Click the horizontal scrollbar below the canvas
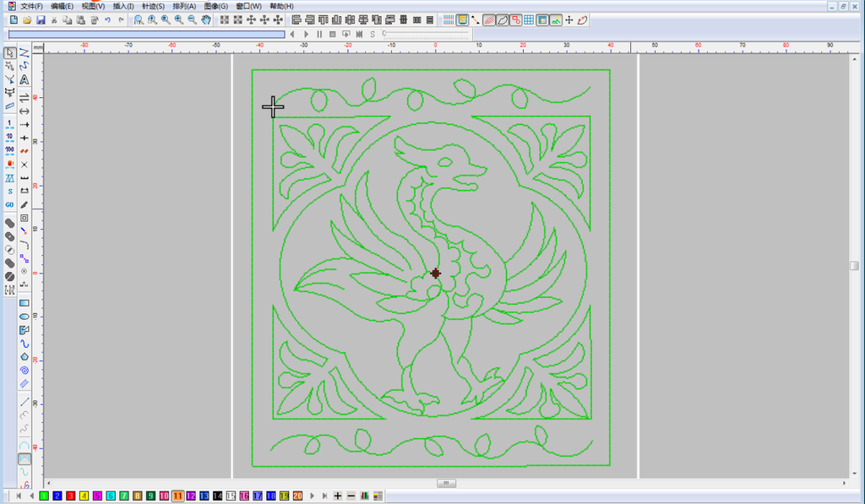Image resolution: width=865 pixels, height=504 pixels. [x=445, y=483]
